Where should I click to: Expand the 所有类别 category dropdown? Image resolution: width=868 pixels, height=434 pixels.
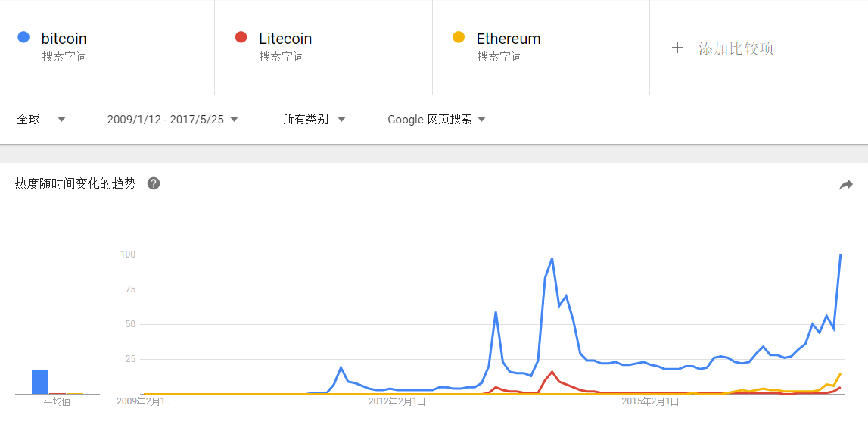point(314,119)
